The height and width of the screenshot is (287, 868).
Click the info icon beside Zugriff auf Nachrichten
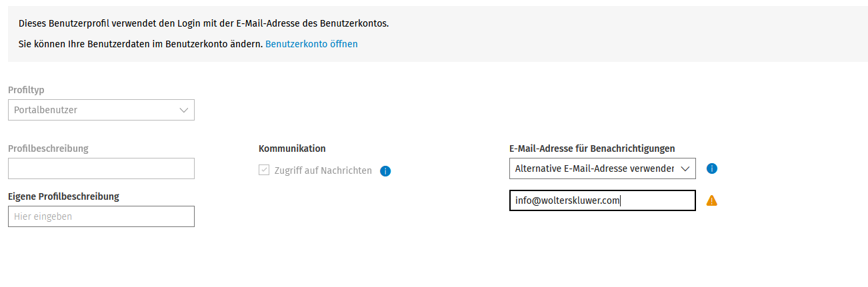click(x=385, y=171)
